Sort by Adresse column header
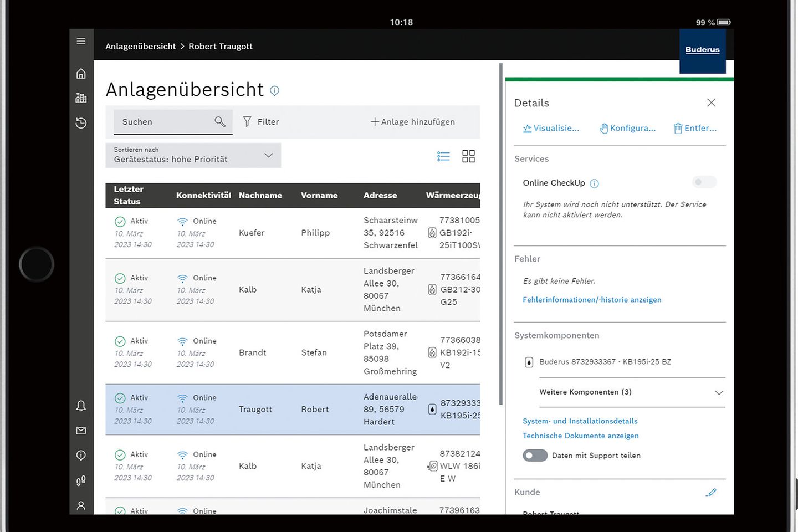 tap(380, 196)
